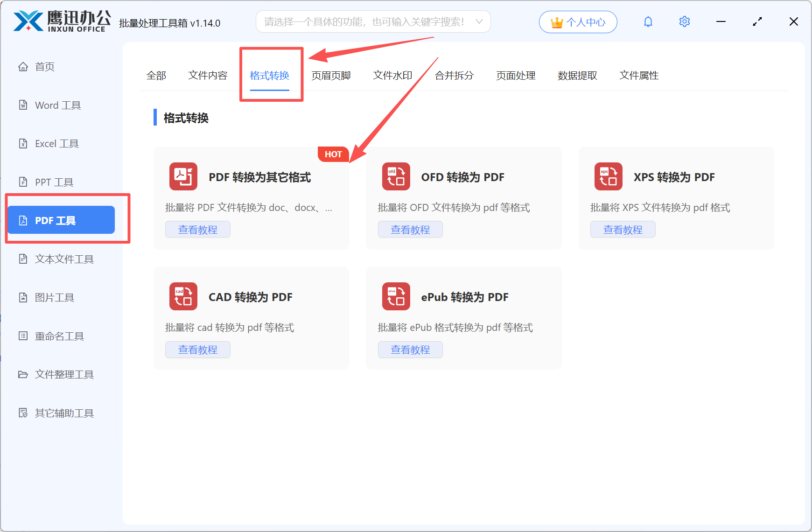This screenshot has width=812, height=532.
Task: Open the 重命名工具 section
Action: pos(58,336)
